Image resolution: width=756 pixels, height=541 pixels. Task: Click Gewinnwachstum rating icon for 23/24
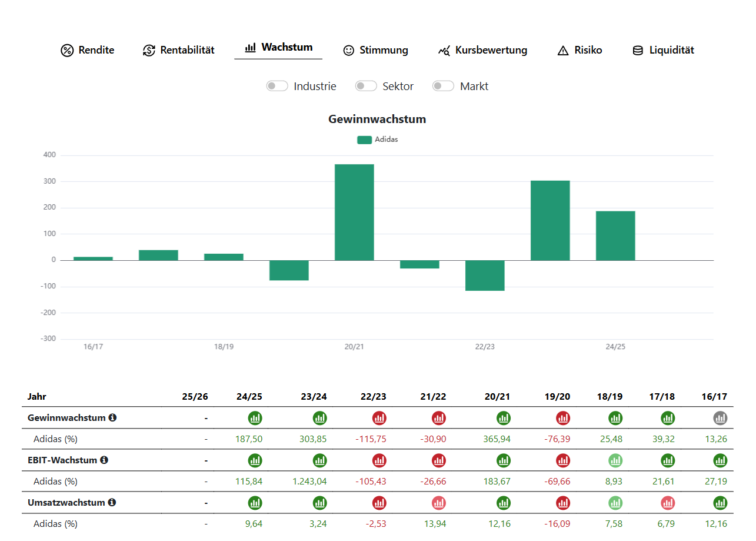tap(320, 418)
